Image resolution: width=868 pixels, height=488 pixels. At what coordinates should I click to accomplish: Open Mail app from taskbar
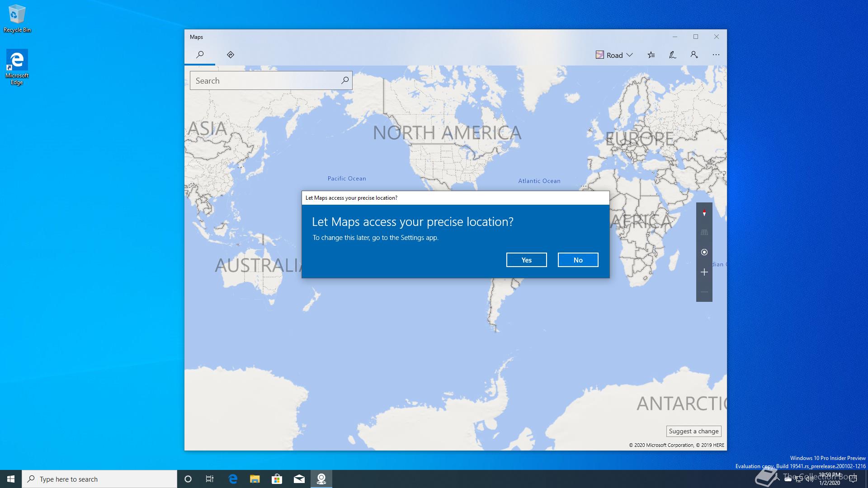[299, 479]
